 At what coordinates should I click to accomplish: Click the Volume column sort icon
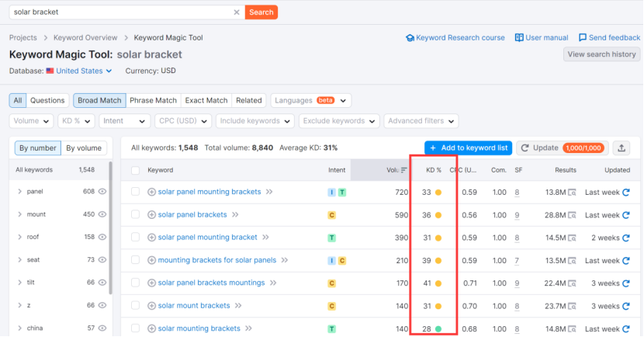tap(403, 170)
